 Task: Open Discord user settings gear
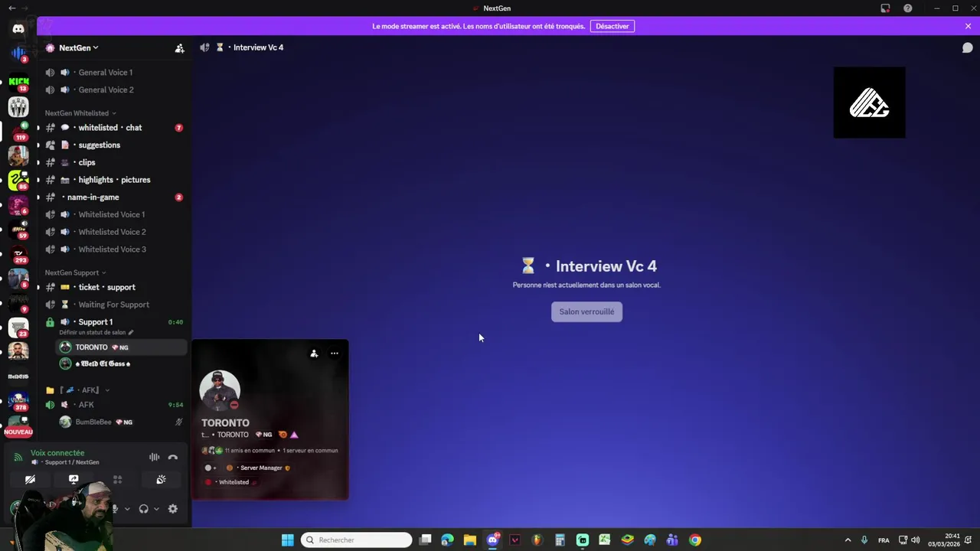coord(173,509)
